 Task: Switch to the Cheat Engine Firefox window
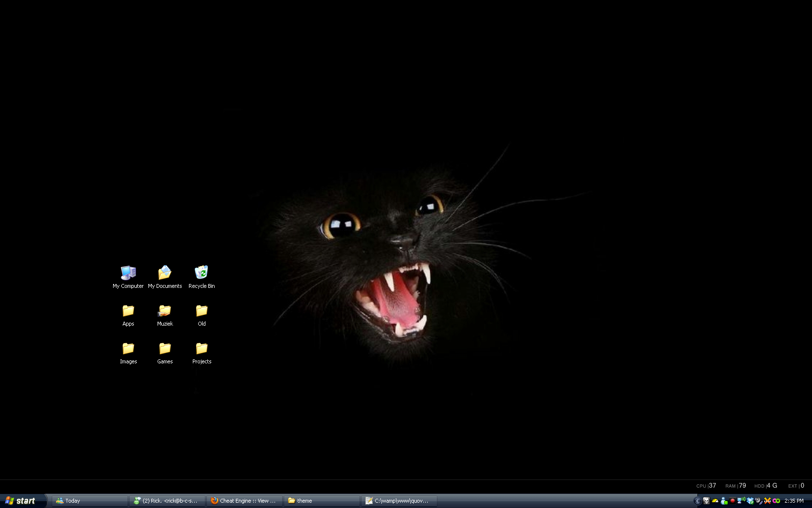point(245,501)
